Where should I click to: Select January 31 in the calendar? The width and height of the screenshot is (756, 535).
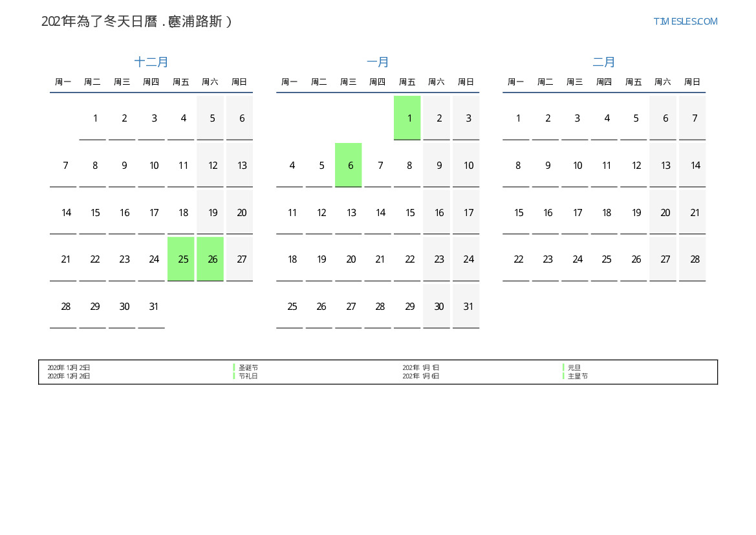pyautogui.click(x=468, y=306)
